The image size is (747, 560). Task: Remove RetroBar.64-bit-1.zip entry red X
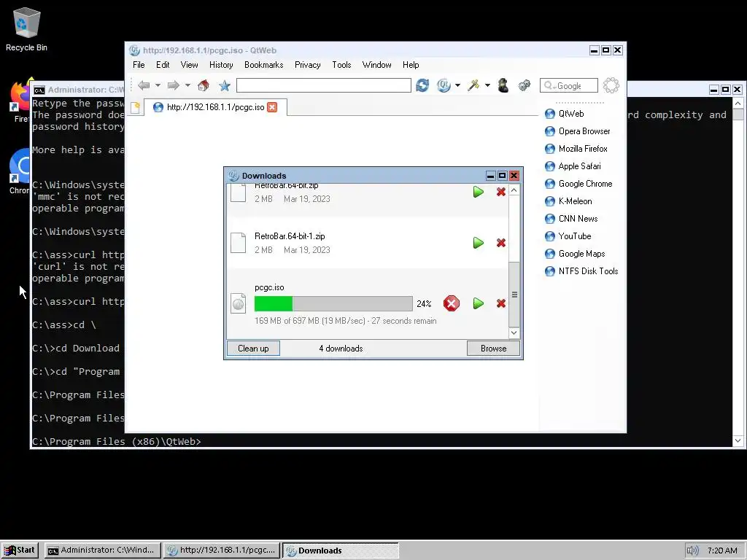500,243
